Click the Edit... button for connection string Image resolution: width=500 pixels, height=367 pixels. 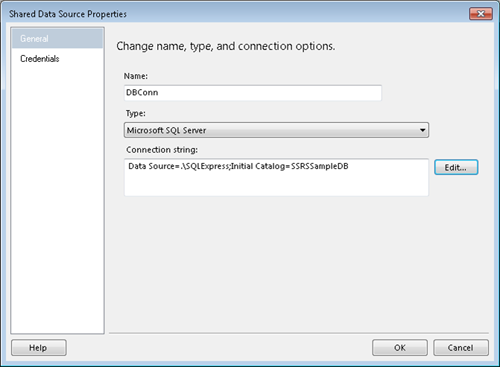coord(456,167)
